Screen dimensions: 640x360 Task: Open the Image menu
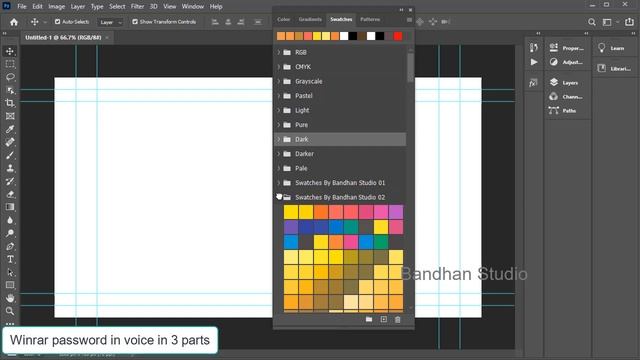point(56,7)
